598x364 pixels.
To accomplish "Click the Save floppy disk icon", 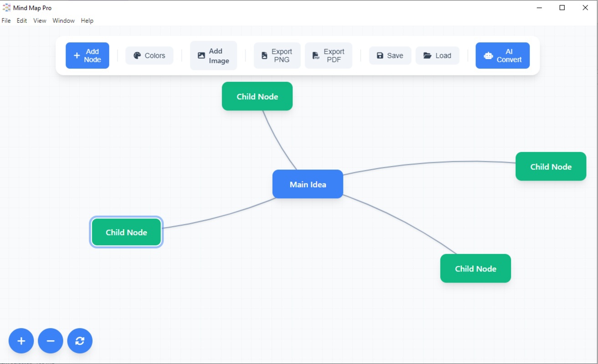I will click(379, 55).
